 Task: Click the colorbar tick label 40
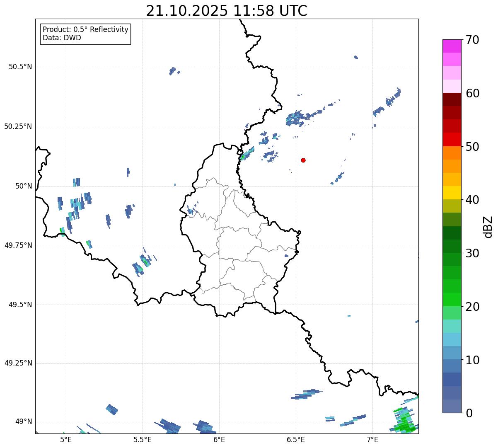pyautogui.click(x=472, y=200)
